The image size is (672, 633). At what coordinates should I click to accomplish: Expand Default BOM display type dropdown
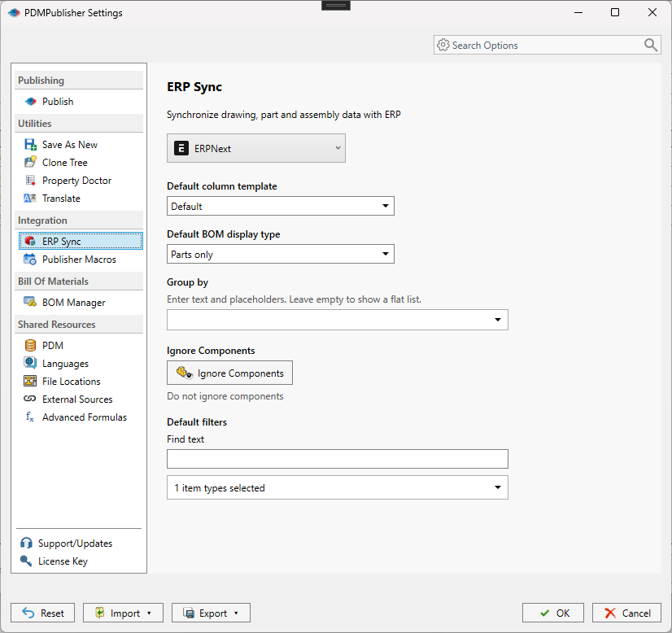click(281, 254)
